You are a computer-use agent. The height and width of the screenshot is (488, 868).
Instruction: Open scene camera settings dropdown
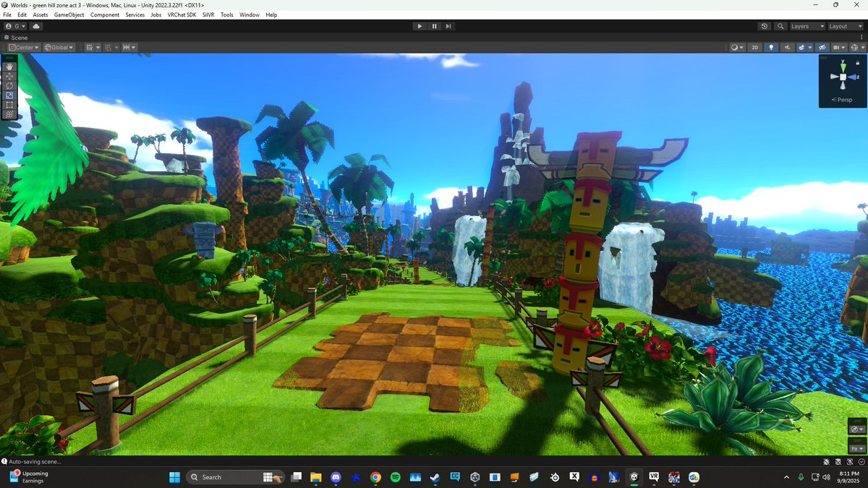839,47
